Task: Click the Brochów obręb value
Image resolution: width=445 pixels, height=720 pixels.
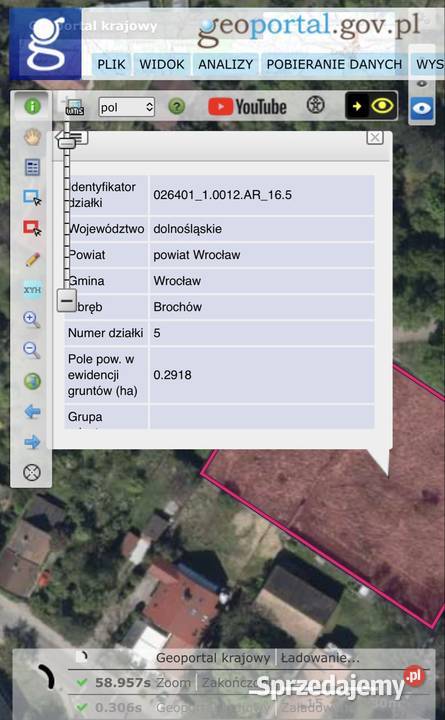Action: coord(177,307)
